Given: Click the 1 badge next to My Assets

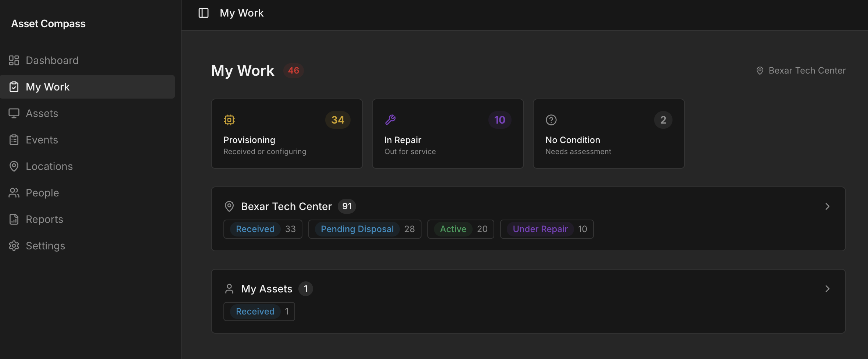Looking at the screenshot, I should click(306, 289).
